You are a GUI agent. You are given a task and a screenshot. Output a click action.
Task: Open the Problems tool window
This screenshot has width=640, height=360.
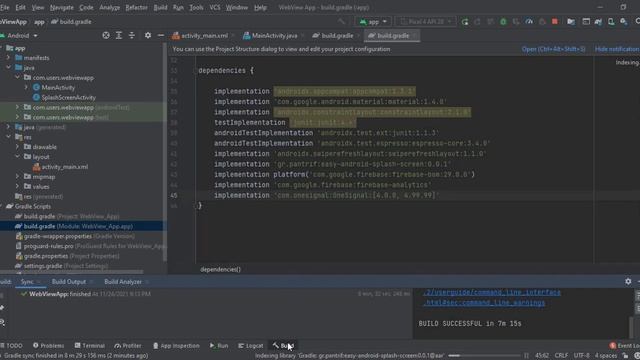[x=48, y=346]
